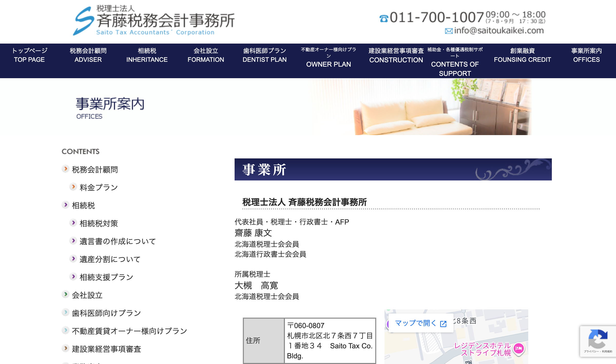Click the external-link icon on the map button

tap(443, 324)
